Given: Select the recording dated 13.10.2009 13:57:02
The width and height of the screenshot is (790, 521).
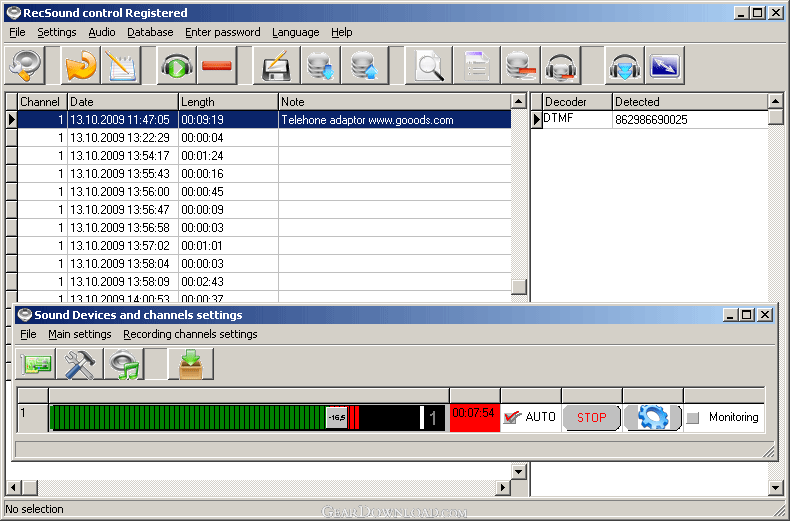Looking at the screenshot, I should coord(264,246).
